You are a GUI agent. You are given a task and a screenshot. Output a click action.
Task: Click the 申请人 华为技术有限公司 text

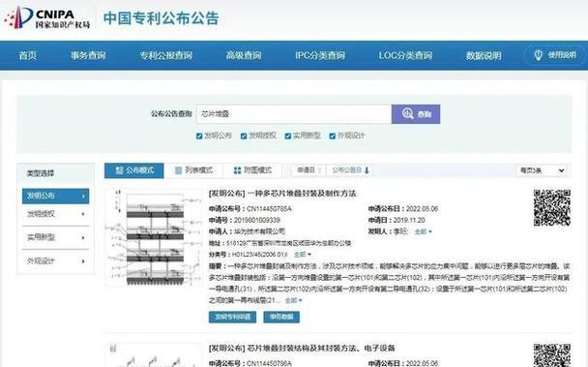point(247,231)
